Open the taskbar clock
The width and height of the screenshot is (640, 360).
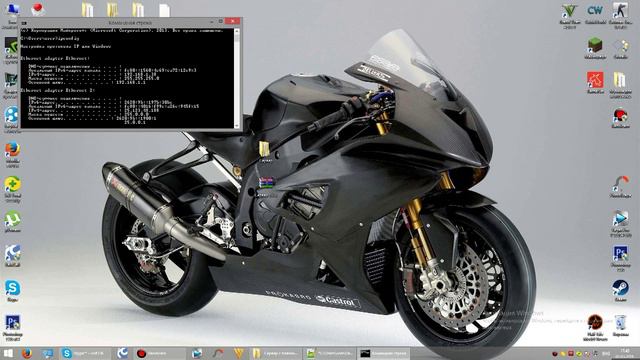click(x=626, y=353)
